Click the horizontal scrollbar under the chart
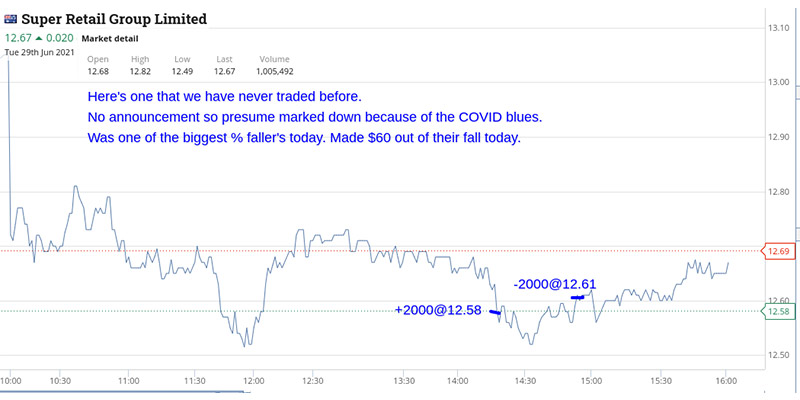Viewport: 800px width, 400px height. click(125, 392)
